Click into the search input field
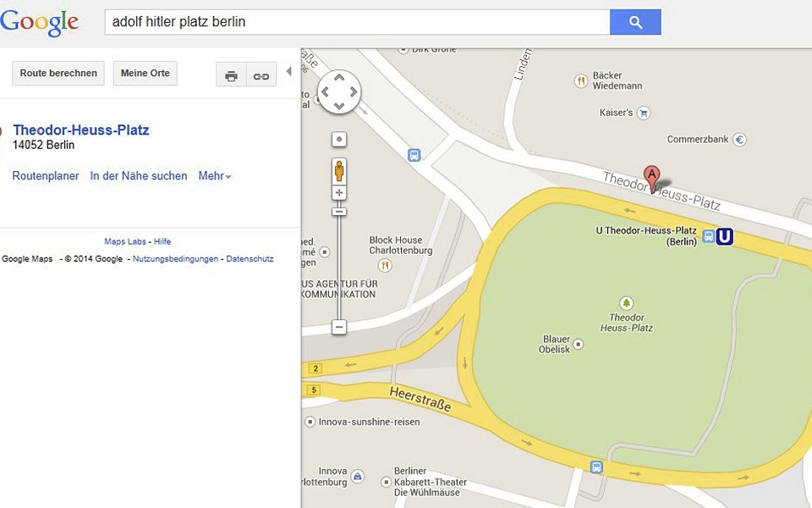 pos(357,22)
